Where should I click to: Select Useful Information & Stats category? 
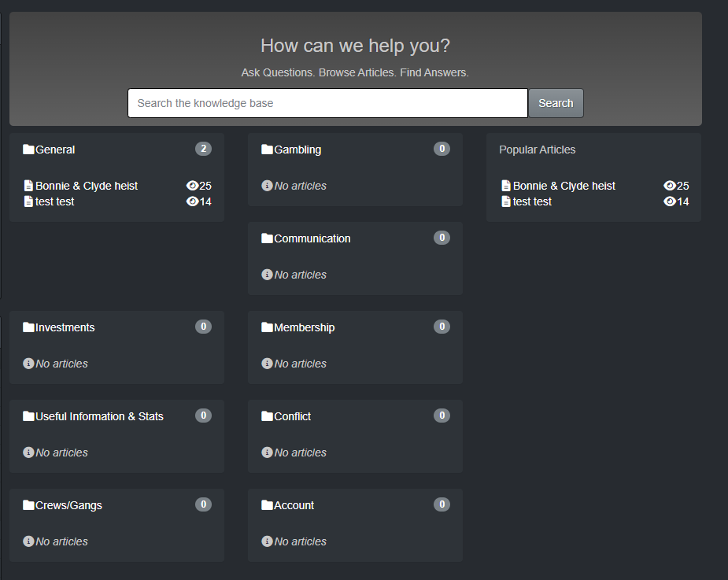pyautogui.click(x=99, y=416)
